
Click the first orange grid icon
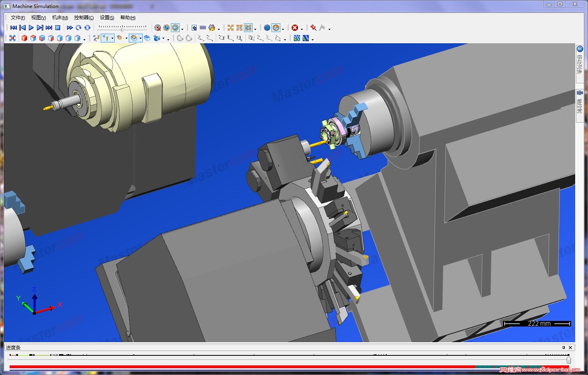pyautogui.click(x=231, y=28)
